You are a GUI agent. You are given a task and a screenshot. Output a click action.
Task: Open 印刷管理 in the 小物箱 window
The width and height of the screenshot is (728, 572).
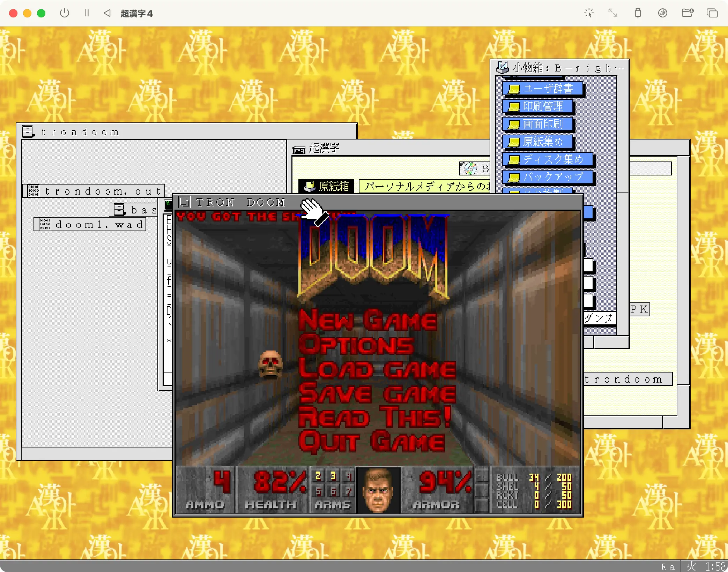coord(538,106)
